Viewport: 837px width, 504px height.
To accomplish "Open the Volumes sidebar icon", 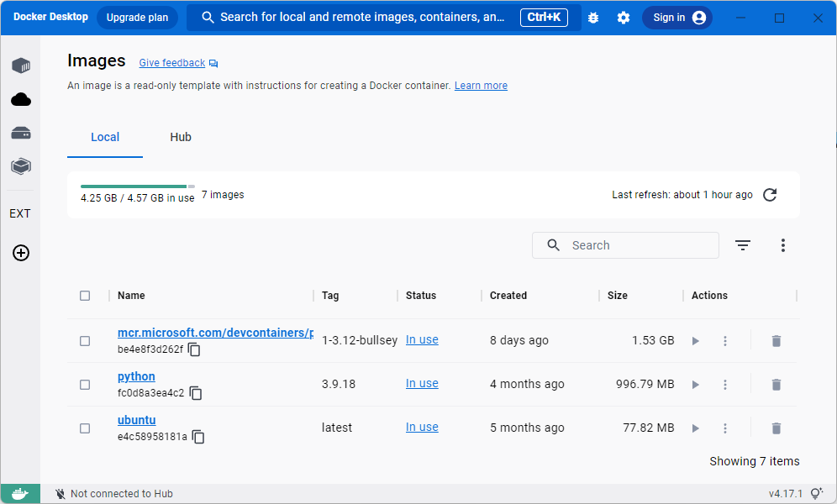I will 21,133.
